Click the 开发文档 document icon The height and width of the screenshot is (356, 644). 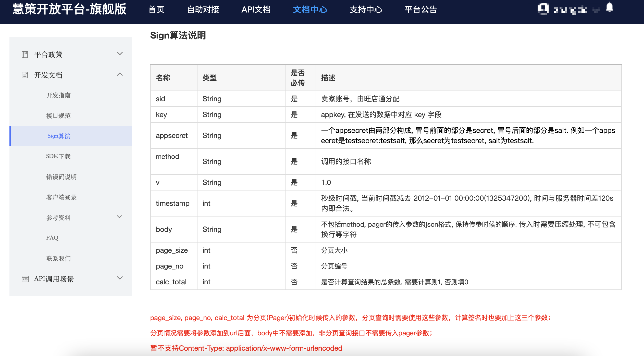(x=25, y=75)
